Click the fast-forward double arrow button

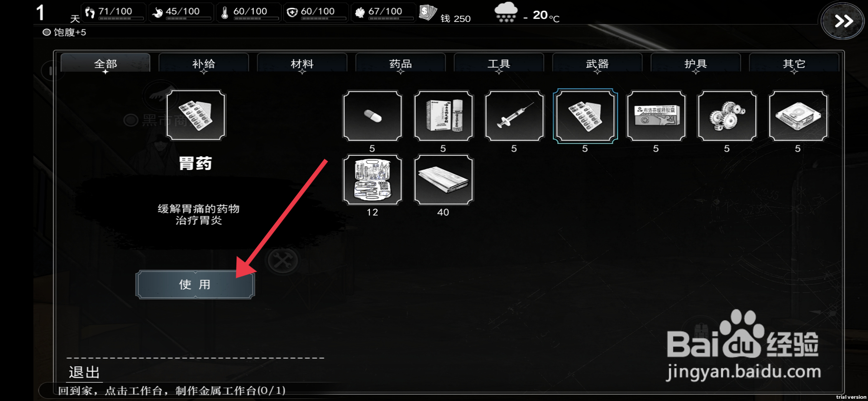coord(842,21)
